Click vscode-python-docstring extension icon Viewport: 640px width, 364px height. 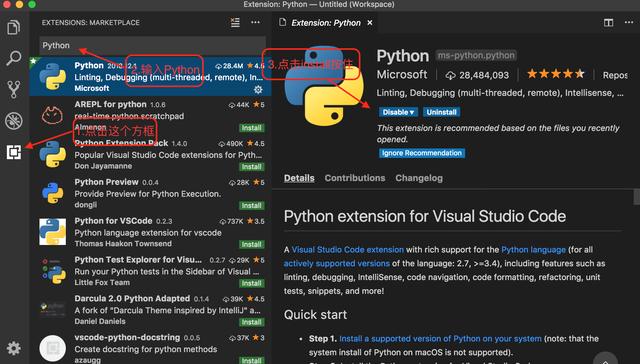[x=52, y=348]
